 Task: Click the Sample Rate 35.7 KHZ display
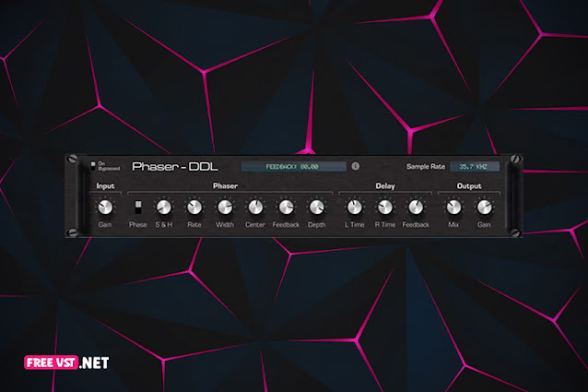tap(475, 167)
